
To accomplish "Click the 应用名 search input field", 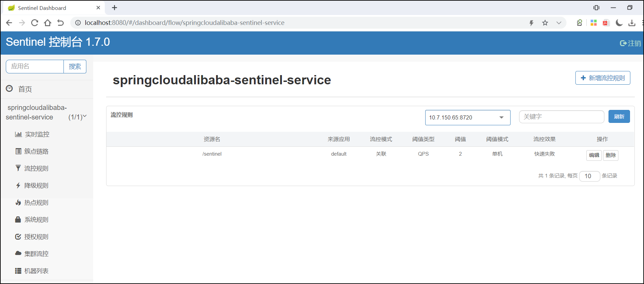I will tap(35, 67).
